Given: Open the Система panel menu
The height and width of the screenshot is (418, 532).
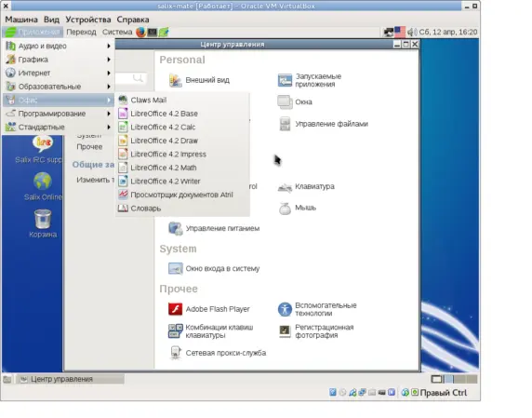Looking at the screenshot, I should [117, 32].
